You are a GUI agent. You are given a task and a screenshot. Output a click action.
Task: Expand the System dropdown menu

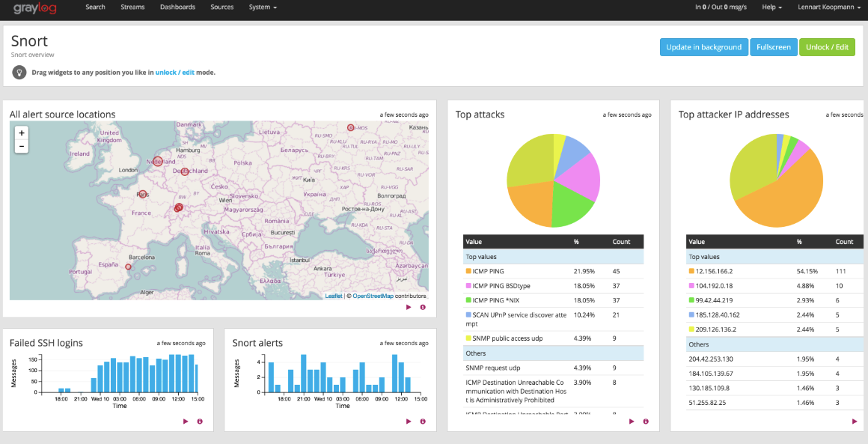click(x=263, y=7)
